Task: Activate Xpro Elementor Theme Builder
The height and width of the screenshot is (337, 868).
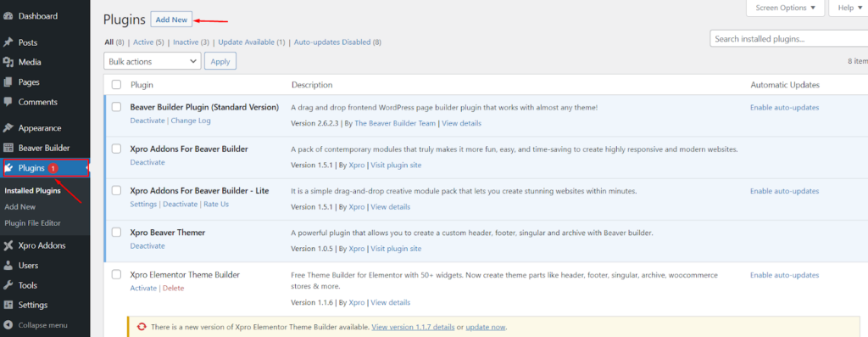Action: point(143,289)
